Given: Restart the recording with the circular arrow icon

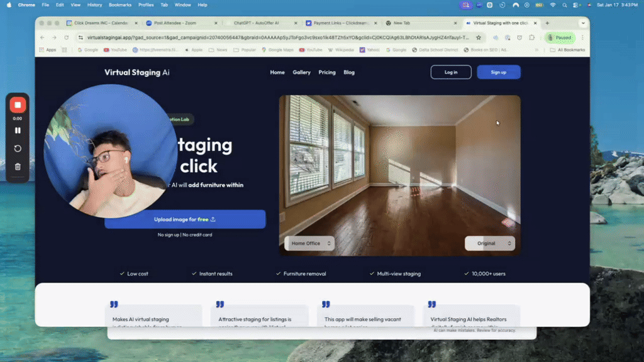Looking at the screenshot, I should (x=17, y=148).
